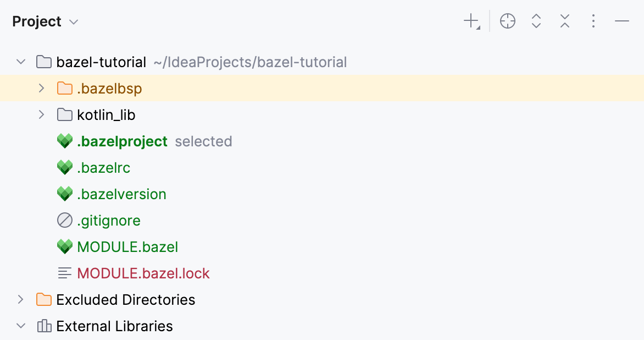Image resolution: width=644 pixels, height=340 pixels.
Task: Click the file icon beside MODULE.bazel.lock
Action: (64, 273)
